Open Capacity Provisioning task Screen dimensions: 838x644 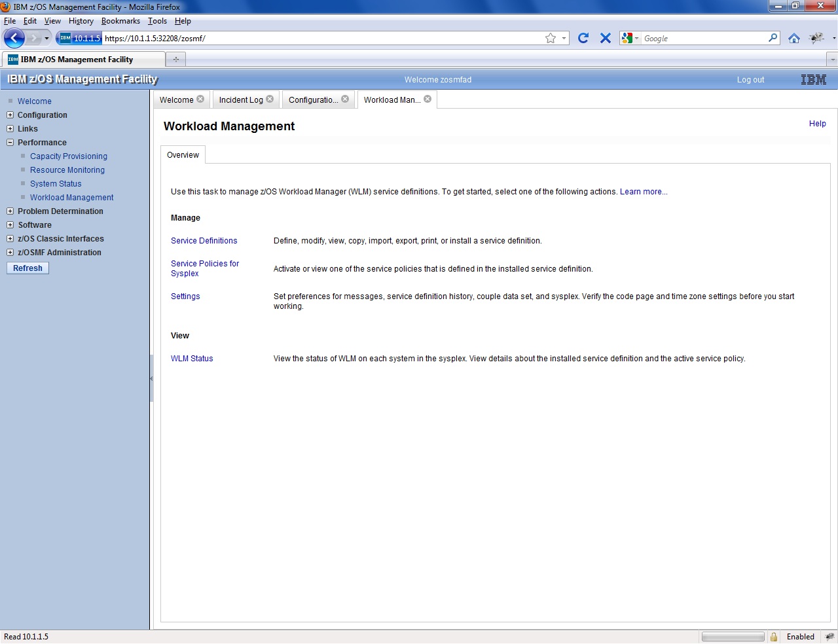(69, 156)
